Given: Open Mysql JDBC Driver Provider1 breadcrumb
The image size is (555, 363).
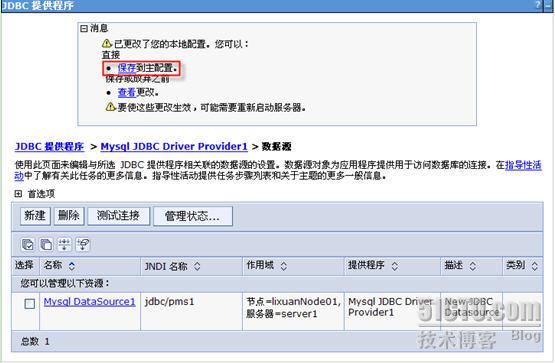Looking at the screenshot, I should [174, 146].
